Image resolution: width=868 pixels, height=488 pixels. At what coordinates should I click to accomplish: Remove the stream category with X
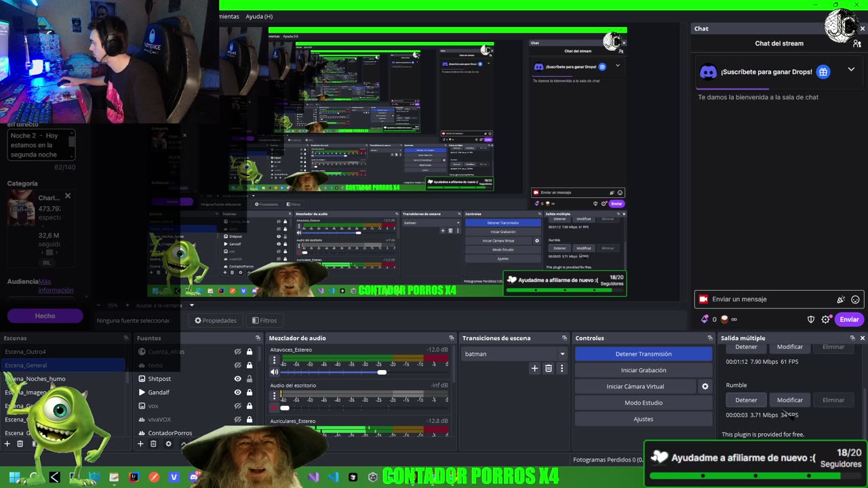coord(67,196)
